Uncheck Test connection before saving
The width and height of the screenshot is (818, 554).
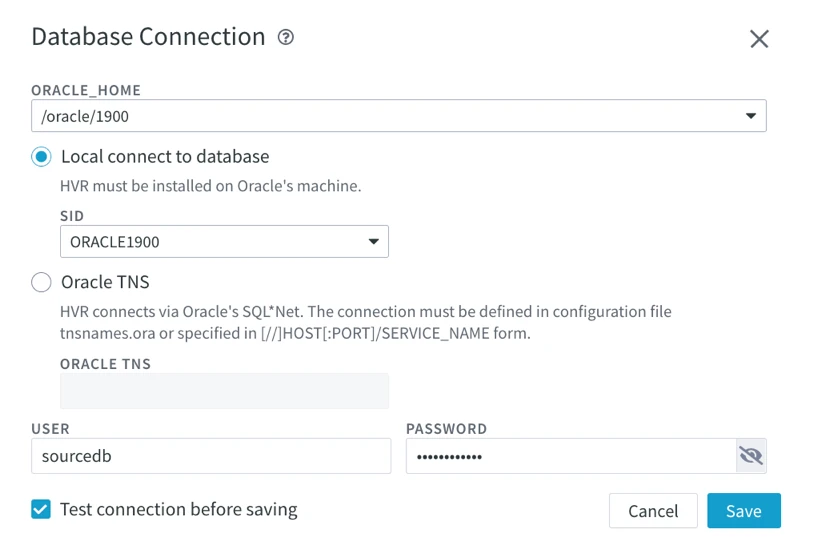[41, 509]
